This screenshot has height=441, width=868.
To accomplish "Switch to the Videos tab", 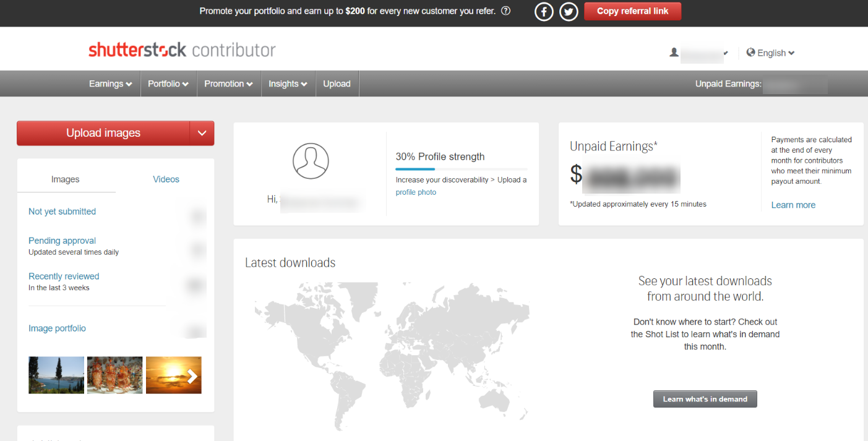I will tap(166, 179).
